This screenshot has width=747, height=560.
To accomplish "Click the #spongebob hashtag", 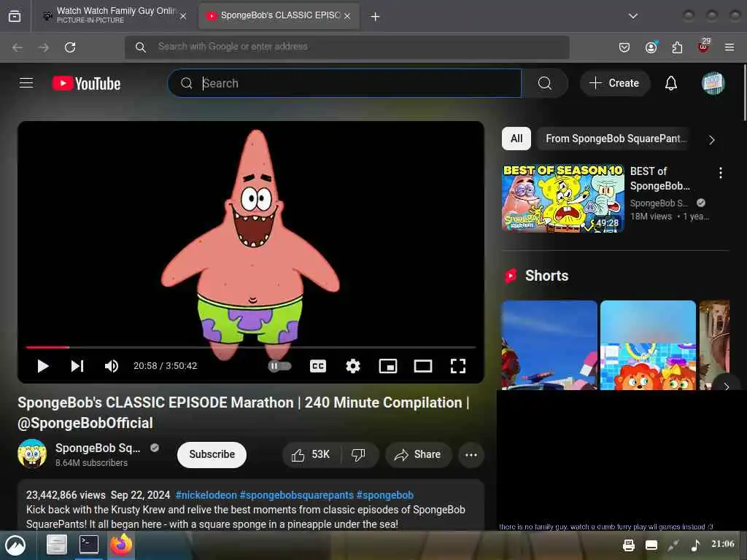I will coord(385,495).
